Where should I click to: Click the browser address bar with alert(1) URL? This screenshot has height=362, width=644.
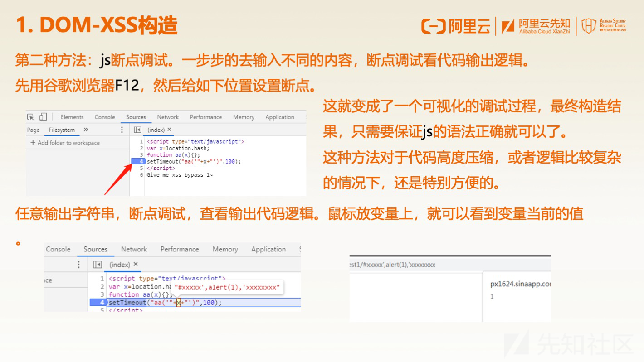click(x=449, y=265)
